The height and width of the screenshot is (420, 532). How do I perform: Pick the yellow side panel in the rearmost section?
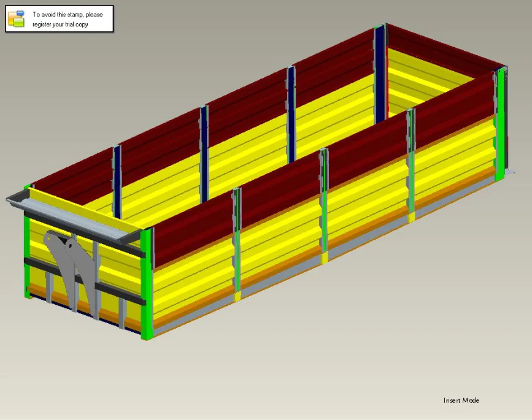pos(455,162)
